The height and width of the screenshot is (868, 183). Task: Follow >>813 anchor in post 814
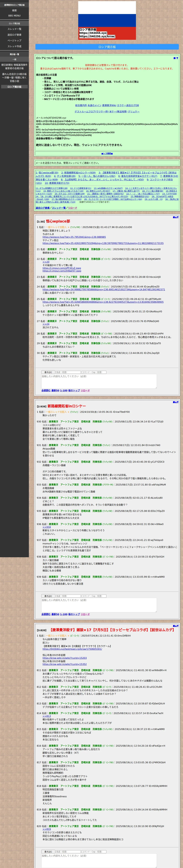47,716
